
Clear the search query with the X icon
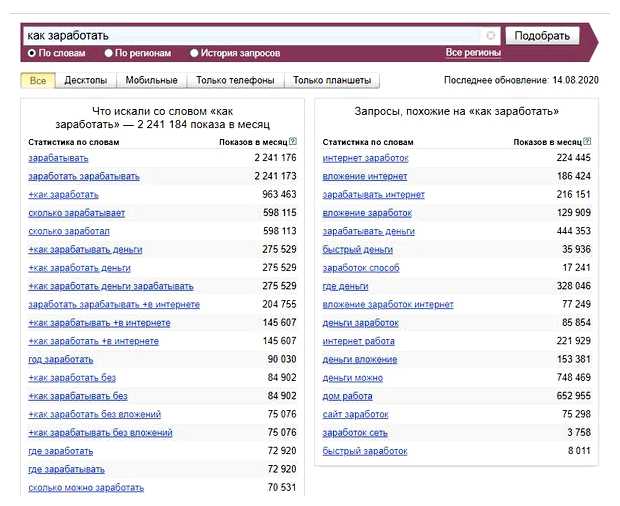point(490,35)
